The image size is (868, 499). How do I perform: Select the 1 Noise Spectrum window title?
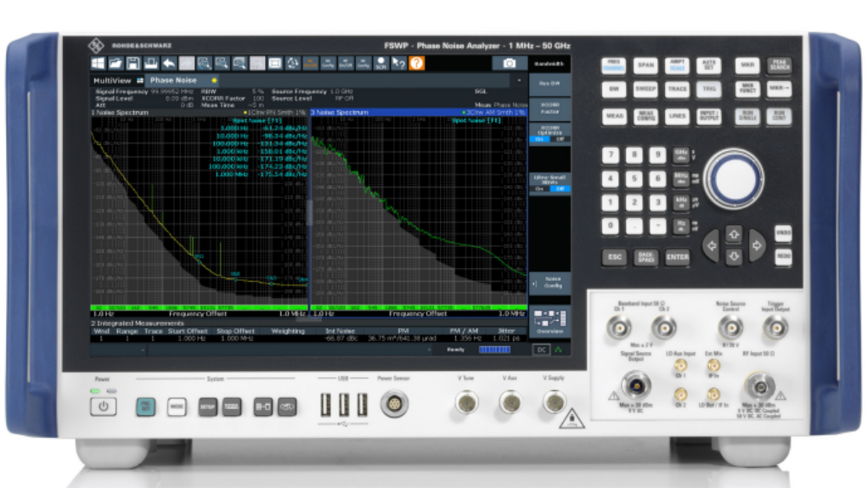pyautogui.click(x=120, y=113)
